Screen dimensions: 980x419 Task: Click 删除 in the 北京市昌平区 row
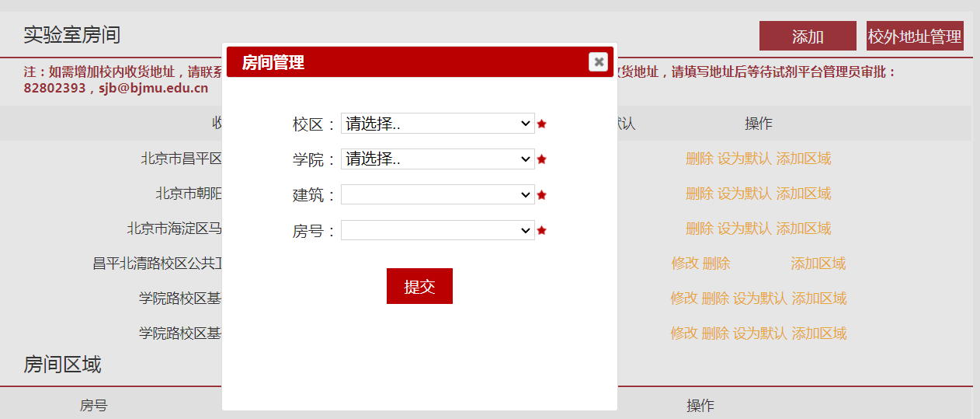[x=699, y=159]
